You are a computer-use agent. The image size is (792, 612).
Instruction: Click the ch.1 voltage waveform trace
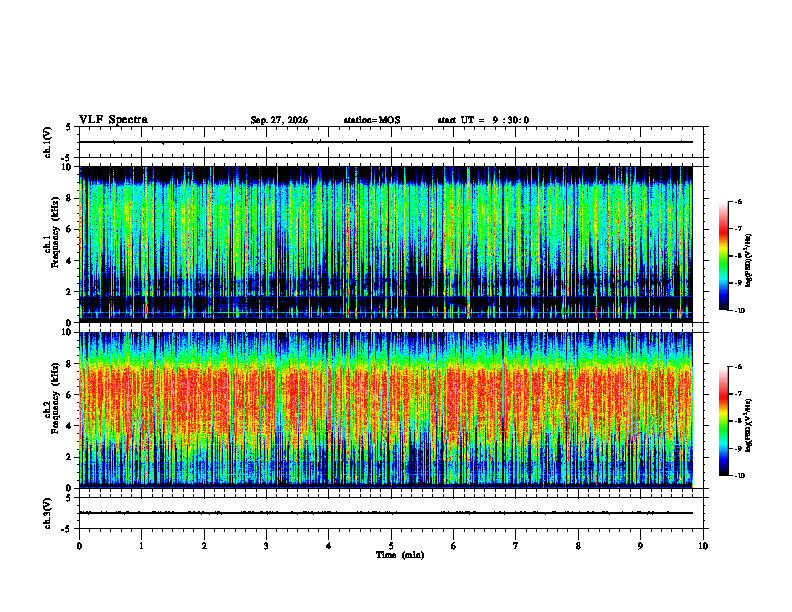coord(386,142)
